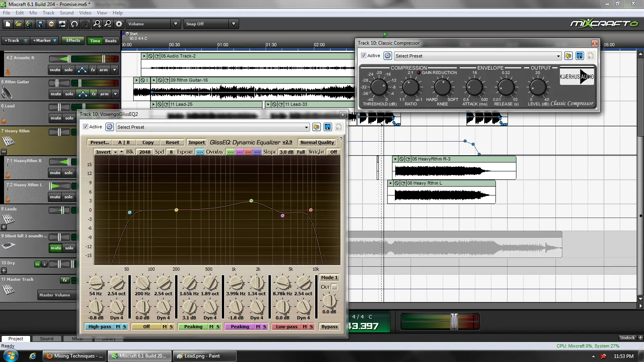Click the Bypass button in GlissEQ

pos(329,327)
